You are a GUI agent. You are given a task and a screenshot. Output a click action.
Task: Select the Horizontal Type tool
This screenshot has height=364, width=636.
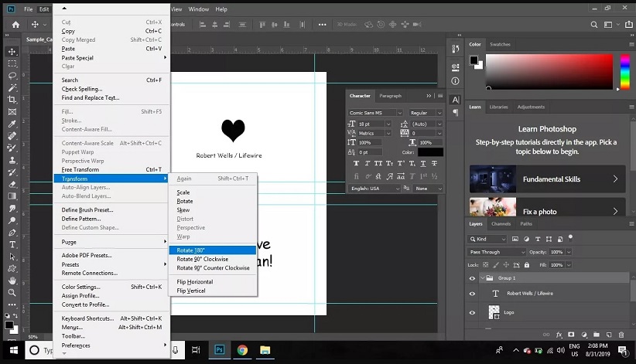(x=12, y=244)
